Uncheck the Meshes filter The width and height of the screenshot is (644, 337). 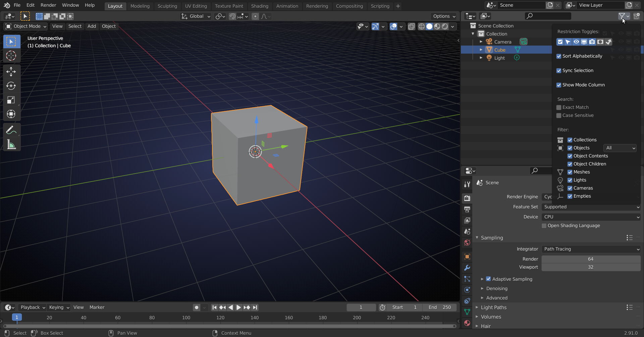(x=570, y=172)
